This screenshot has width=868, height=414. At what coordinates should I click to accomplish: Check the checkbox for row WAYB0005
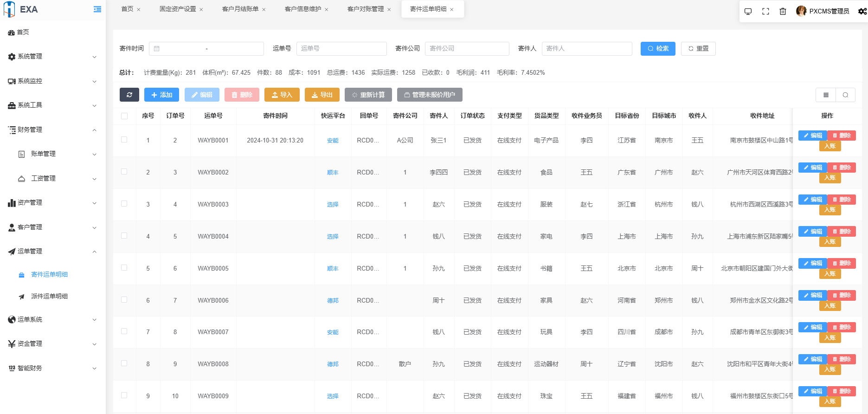tap(124, 268)
